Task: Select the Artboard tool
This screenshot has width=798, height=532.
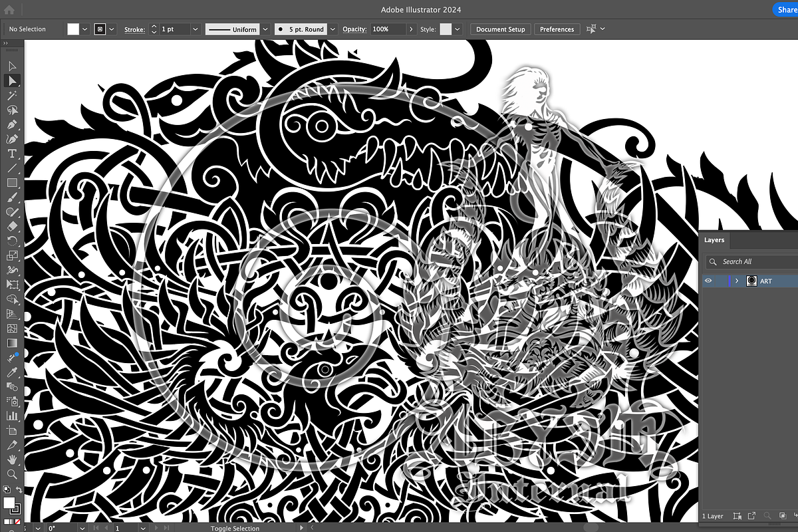Action: coord(12,430)
